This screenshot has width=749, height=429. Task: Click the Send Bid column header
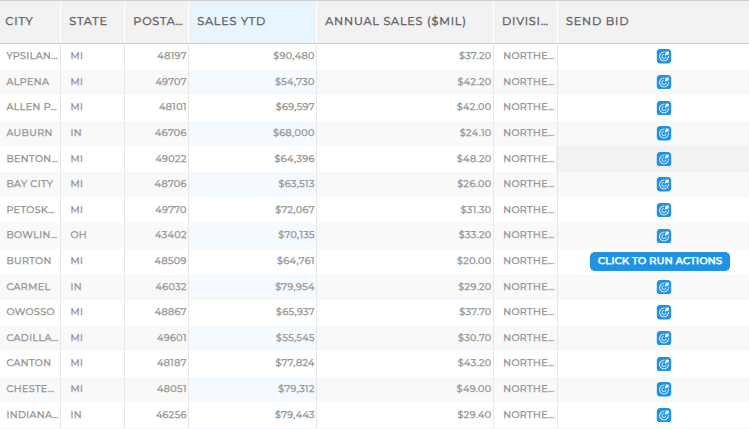597,21
